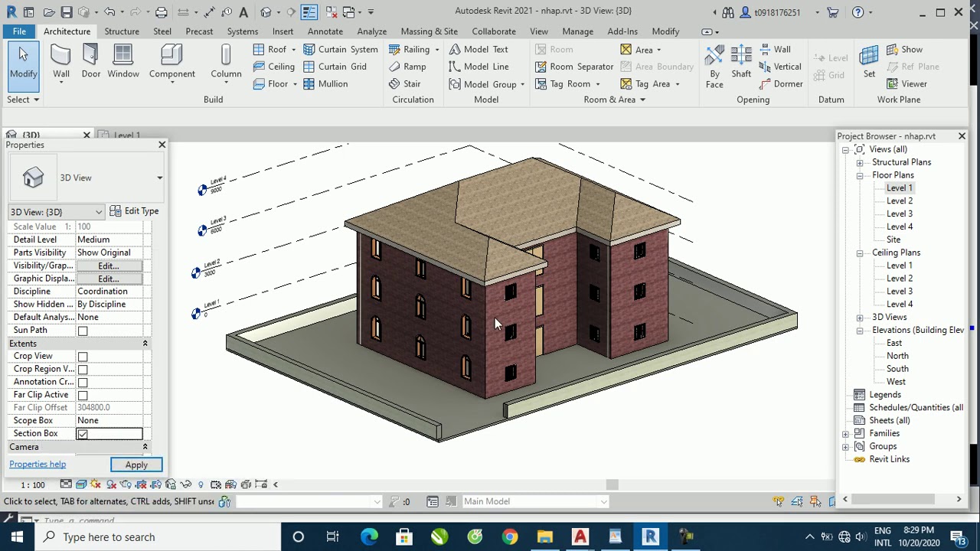Select the Model Line tool
Viewport: 980px width, 551px height.
[x=479, y=67]
